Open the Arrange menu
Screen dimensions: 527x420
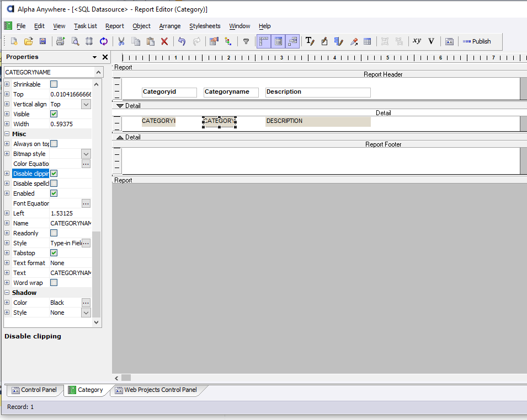click(170, 26)
